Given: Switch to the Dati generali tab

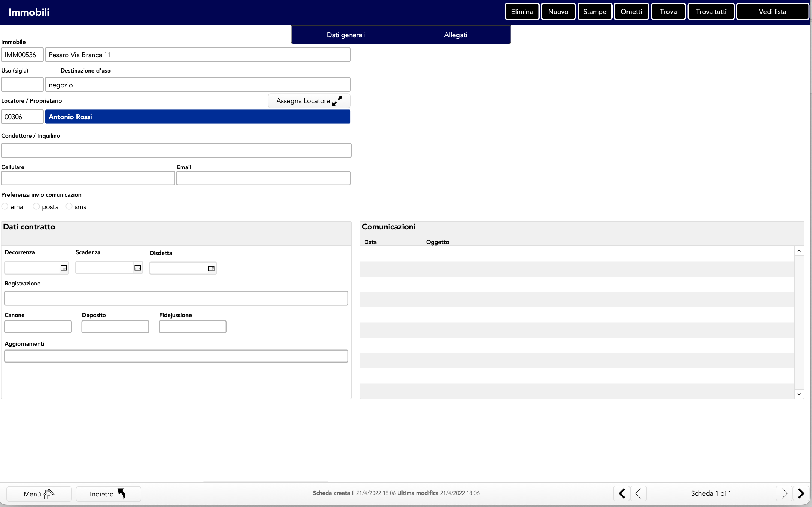Looking at the screenshot, I should 346,35.
